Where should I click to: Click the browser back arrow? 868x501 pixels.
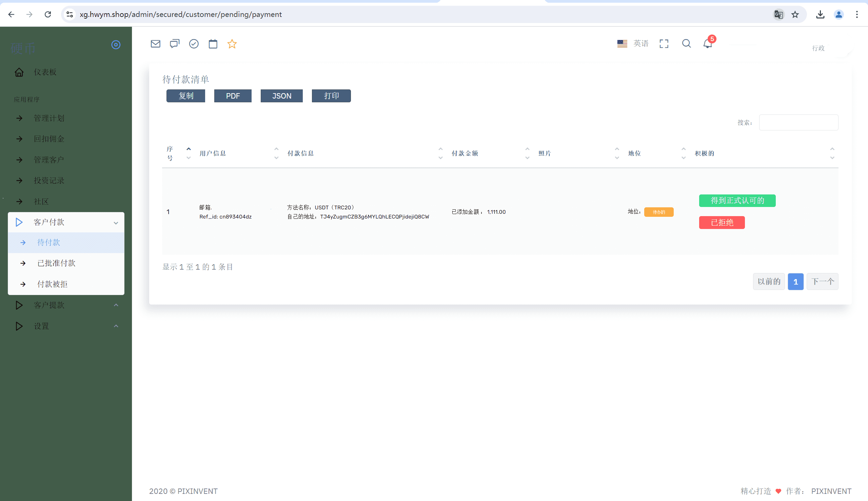[11, 15]
